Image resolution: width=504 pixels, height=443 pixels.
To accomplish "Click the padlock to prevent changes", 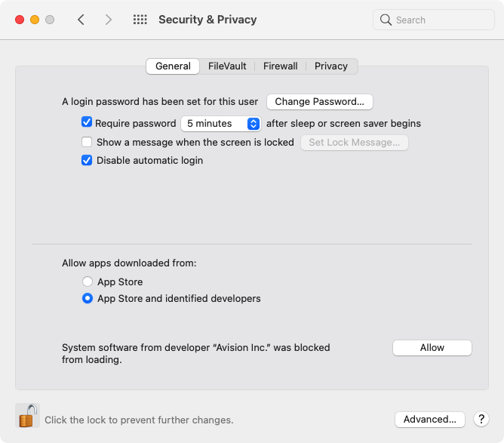I will click(27, 415).
